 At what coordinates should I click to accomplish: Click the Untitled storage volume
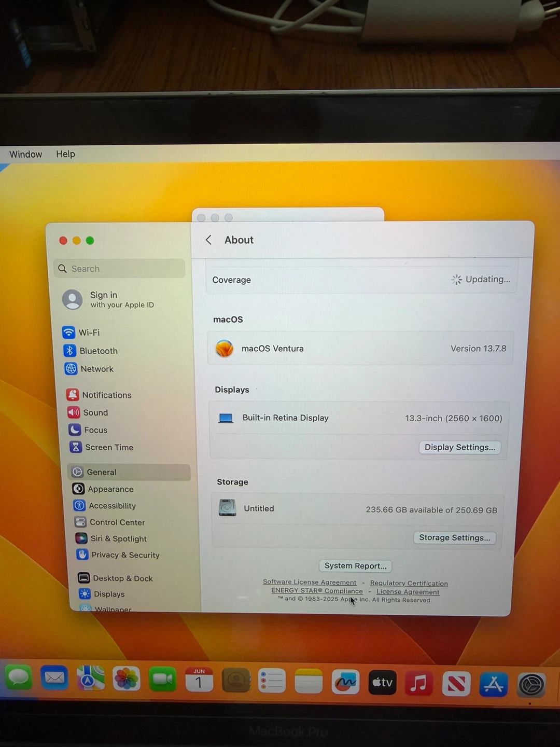[x=357, y=508]
